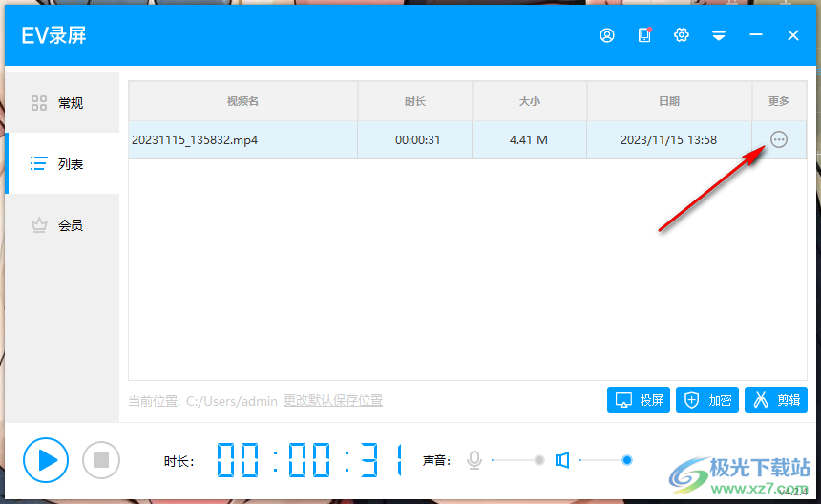821x504 pixels.
Task: Click the current path C:/Users/admin
Action: (232, 401)
